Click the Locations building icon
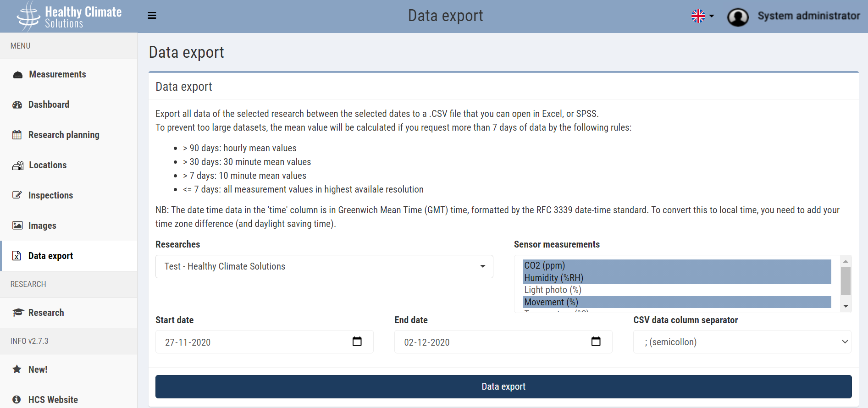 pyautogui.click(x=18, y=165)
